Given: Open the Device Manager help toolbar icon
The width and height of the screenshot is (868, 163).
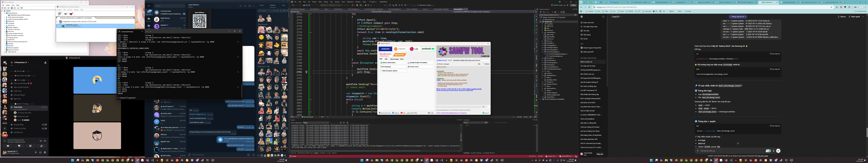Looking at the screenshot, I should tap(12, 8).
